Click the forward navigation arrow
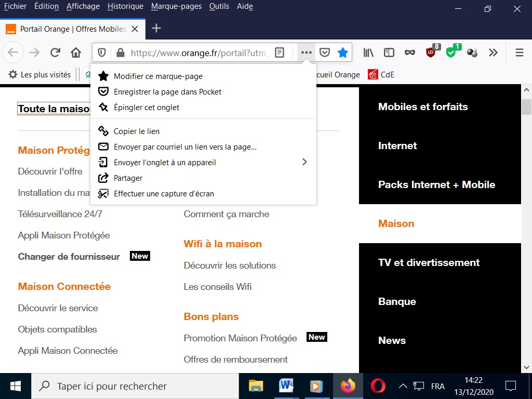This screenshot has width=532, height=399. click(34, 52)
